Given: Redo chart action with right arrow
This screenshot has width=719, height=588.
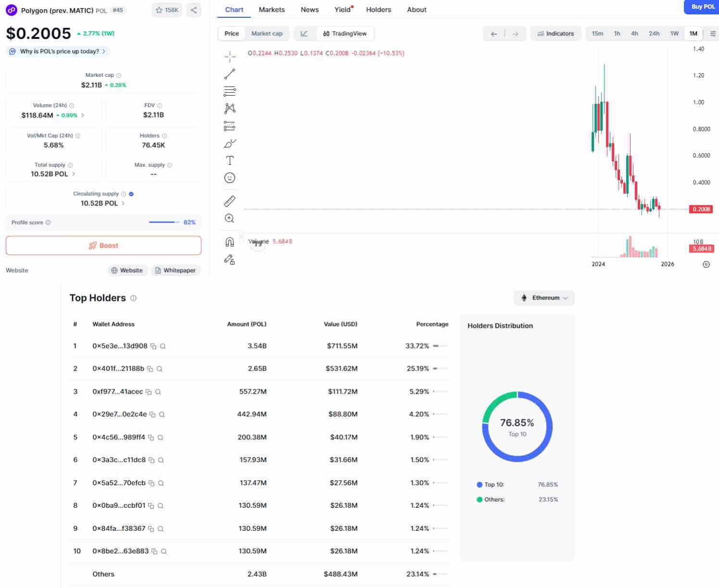Looking at the screenshot, I should 516,34.
